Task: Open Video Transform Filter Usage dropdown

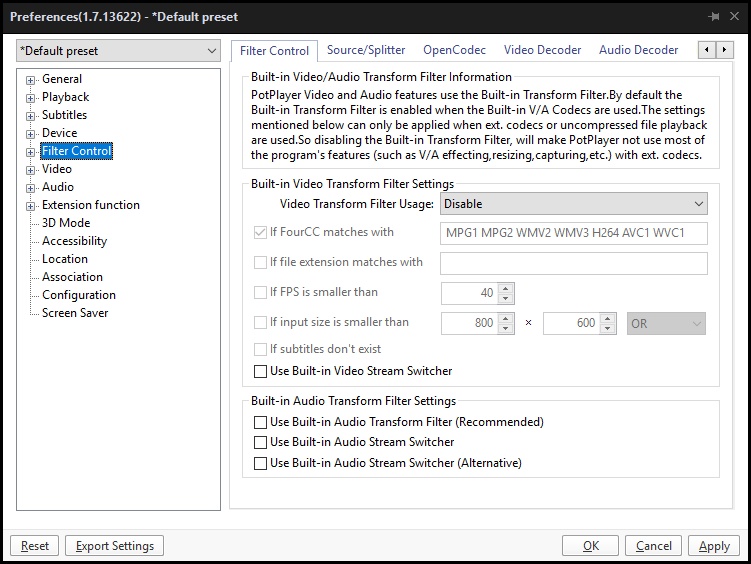Action: pyautogui.click(x=573, y=204)
